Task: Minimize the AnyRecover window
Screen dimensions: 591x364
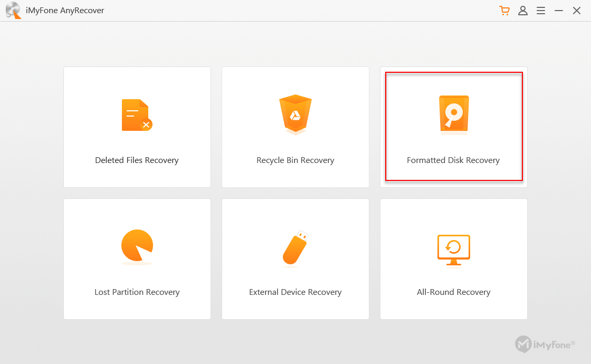Action: (558, 11)
